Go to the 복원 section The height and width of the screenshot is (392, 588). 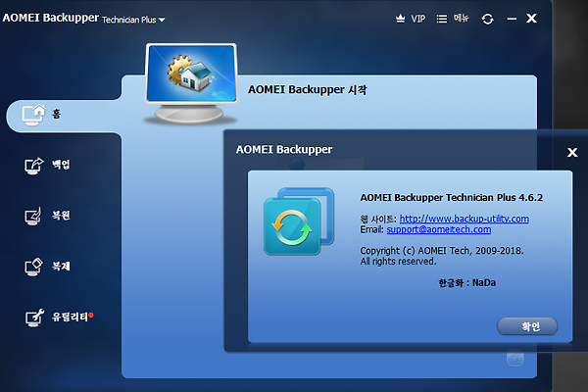click(x=48, y=216)
